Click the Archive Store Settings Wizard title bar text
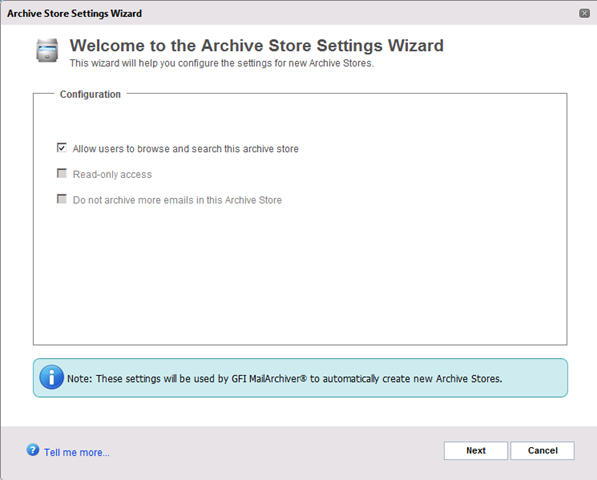The width and height of the screenshot is (597, 480). pyautogui.click(x=74, y=14)
